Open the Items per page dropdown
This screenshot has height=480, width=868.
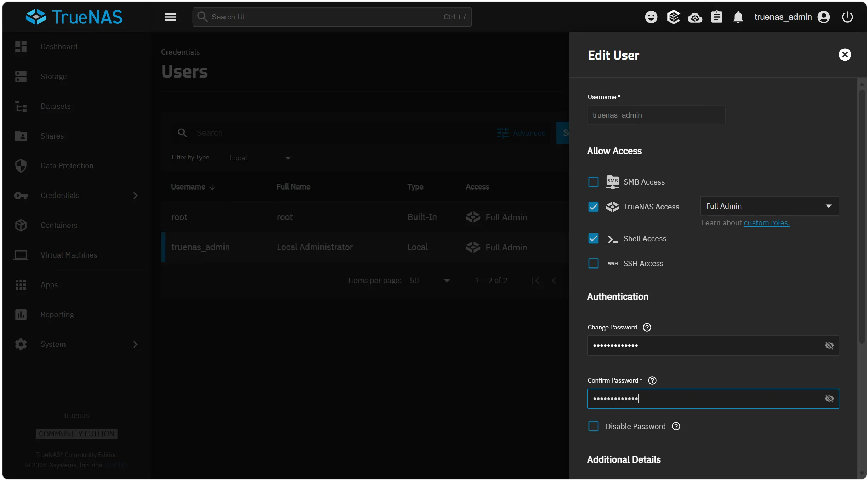pyautogui.click(x=430, y=281)
